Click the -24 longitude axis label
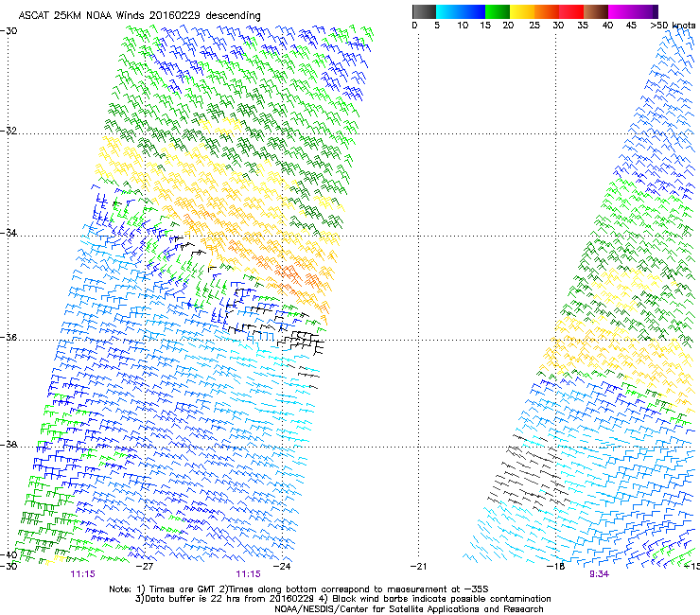 [x=282, y=567]
